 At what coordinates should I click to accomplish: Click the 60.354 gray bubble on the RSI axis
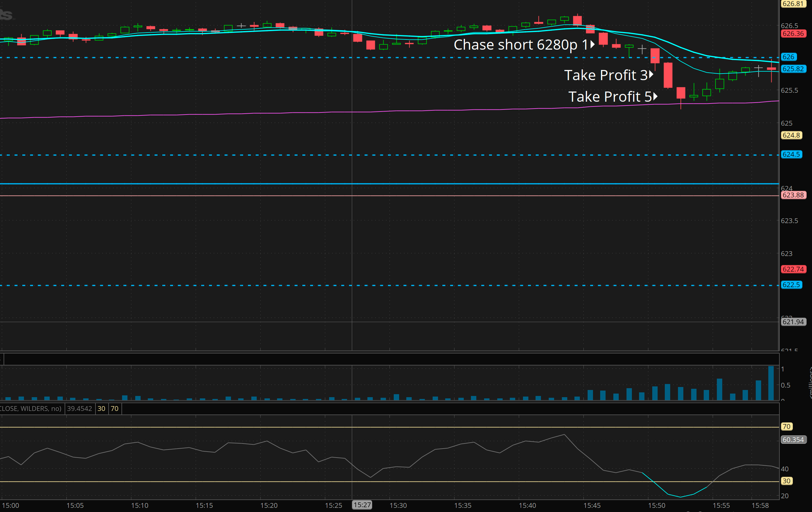click(793, 440)
